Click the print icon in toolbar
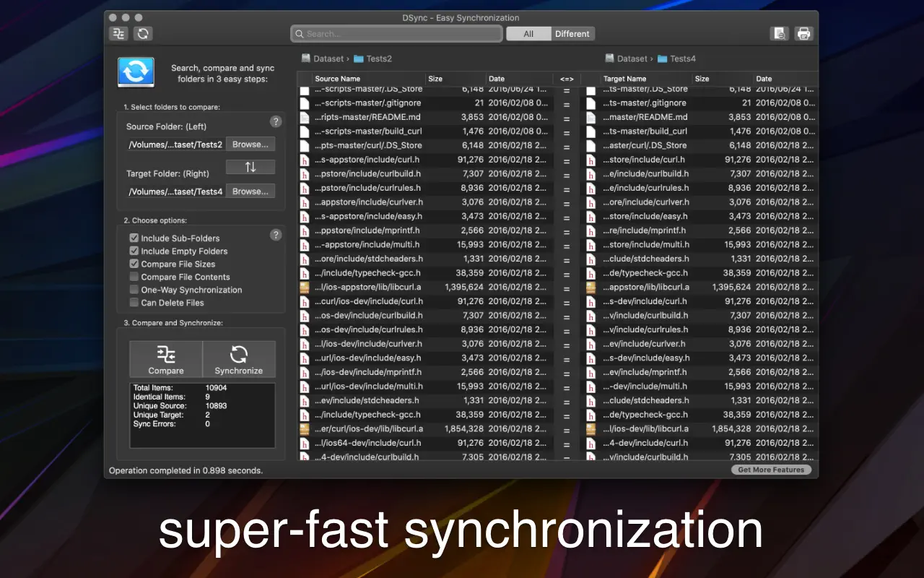This screenshot has width=924, height=578. point(803,33)
